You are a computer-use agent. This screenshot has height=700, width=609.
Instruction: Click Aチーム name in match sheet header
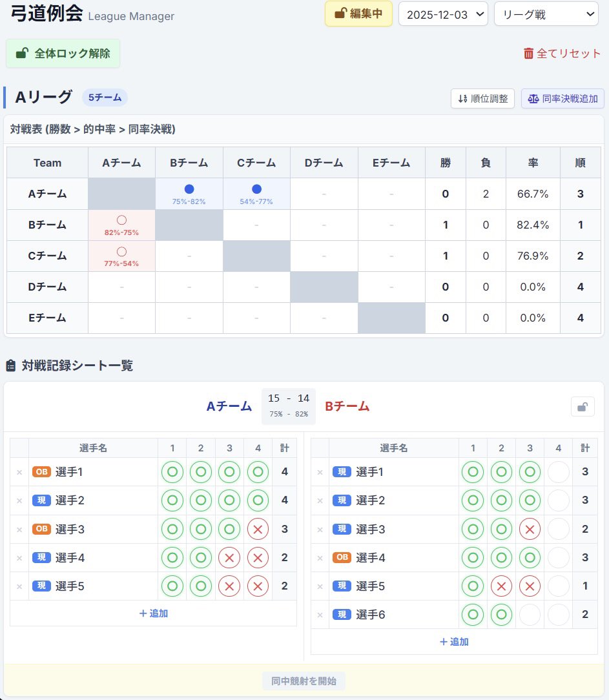click(x=229, y=406)
